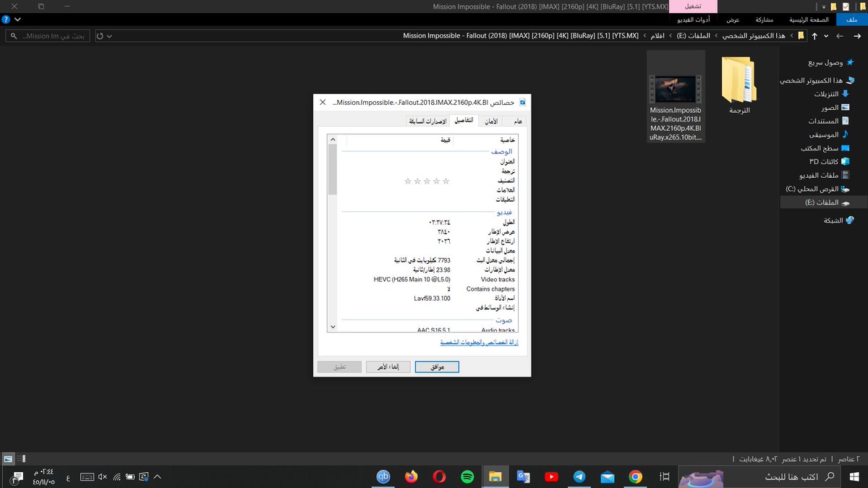
Task: Expand the ribbon with the chevron
Action: point(17,20)
